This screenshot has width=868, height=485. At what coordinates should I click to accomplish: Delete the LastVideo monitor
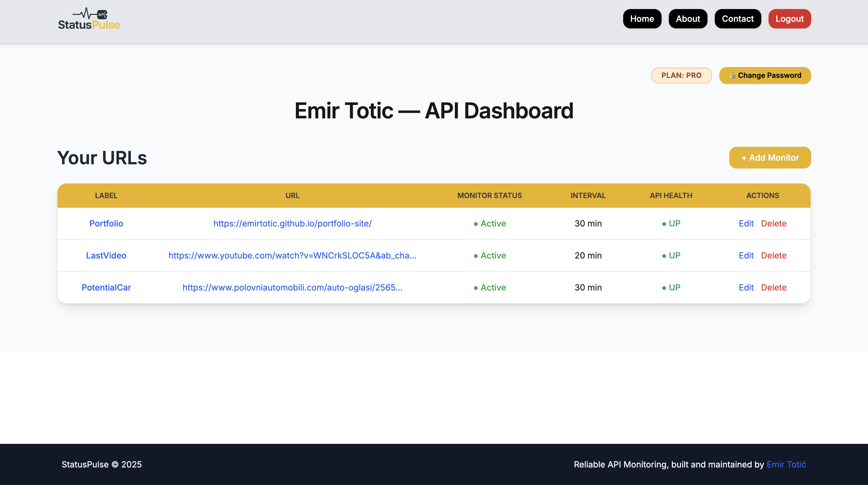(x=774, y=255)
